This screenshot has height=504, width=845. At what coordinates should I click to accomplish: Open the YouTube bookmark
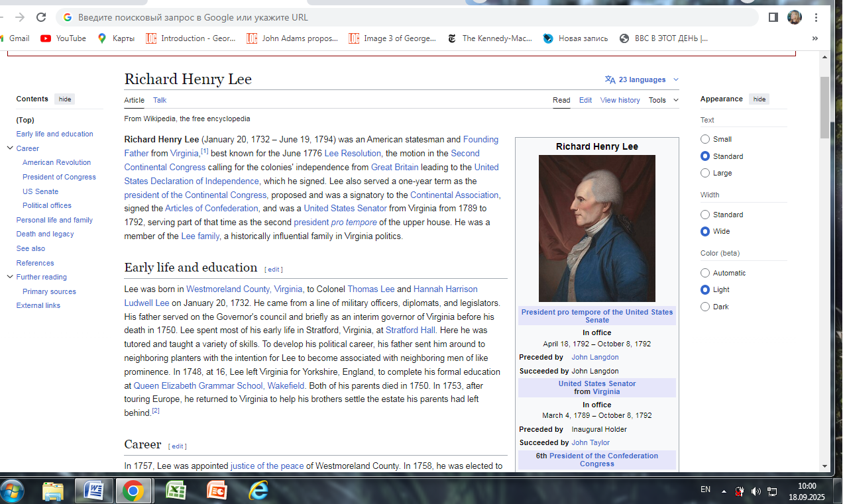(x=64, y=38)
